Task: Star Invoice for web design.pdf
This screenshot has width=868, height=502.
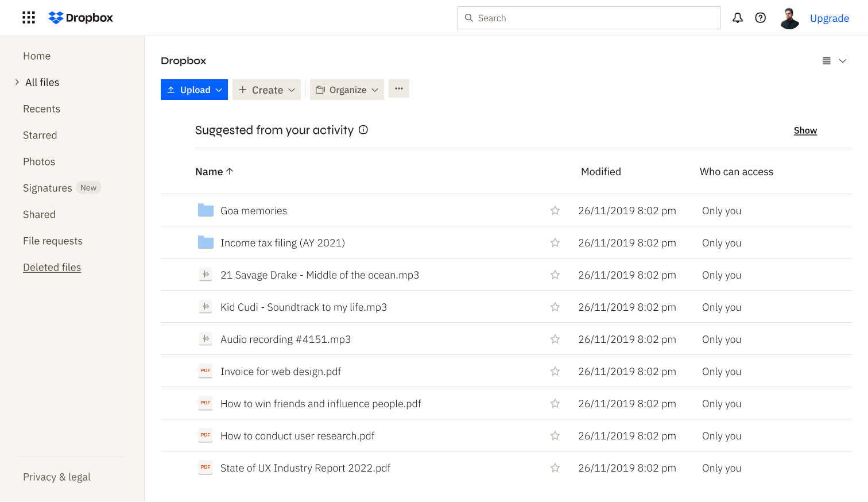Action: [x=555, y=371]
